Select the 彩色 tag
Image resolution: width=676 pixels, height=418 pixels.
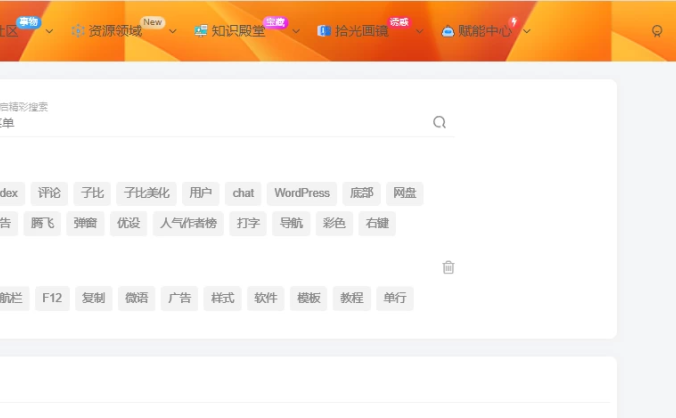tap(334, 223)
